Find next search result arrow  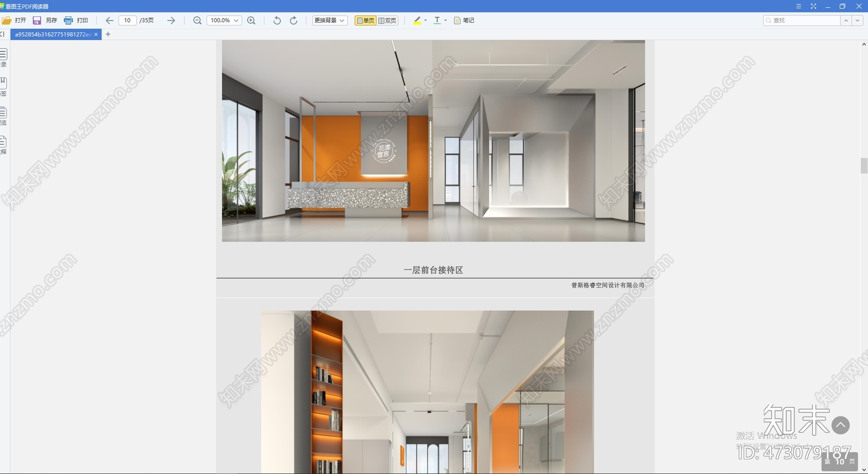[x=857, y=20]
